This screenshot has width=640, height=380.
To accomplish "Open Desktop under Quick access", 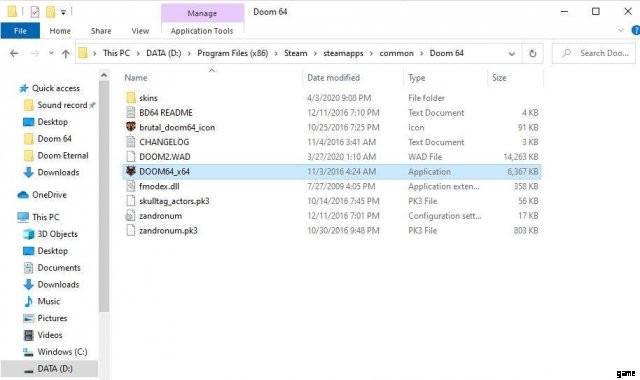I will point(53,122).
